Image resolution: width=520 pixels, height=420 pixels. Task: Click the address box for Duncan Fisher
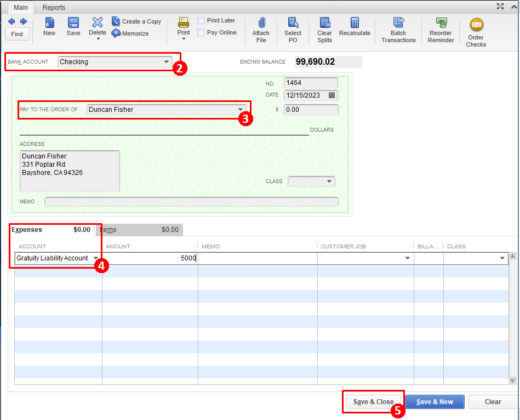tap(70, 171)
